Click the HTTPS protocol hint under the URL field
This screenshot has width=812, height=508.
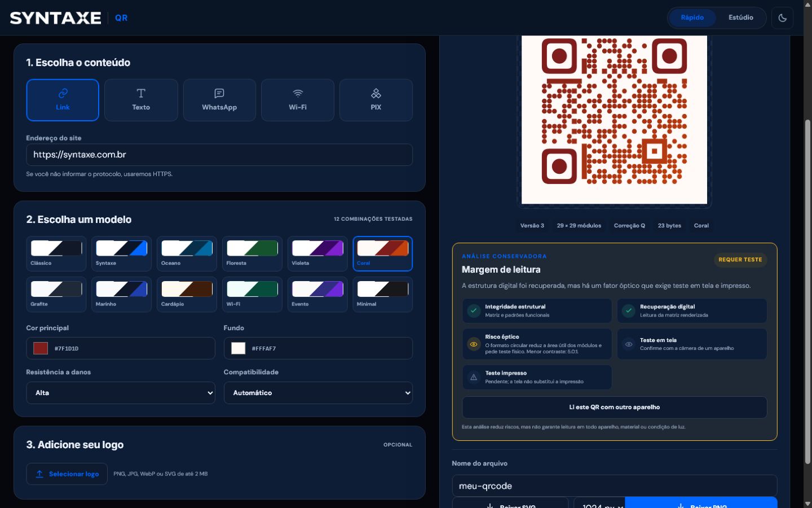99,174
